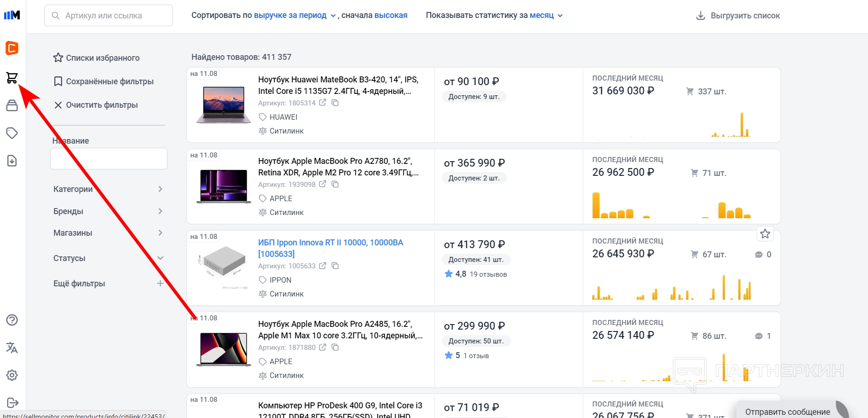868x418 pixels.
Task: Open the sort by выручке за период dropdown
Action: tap(295, 15)
